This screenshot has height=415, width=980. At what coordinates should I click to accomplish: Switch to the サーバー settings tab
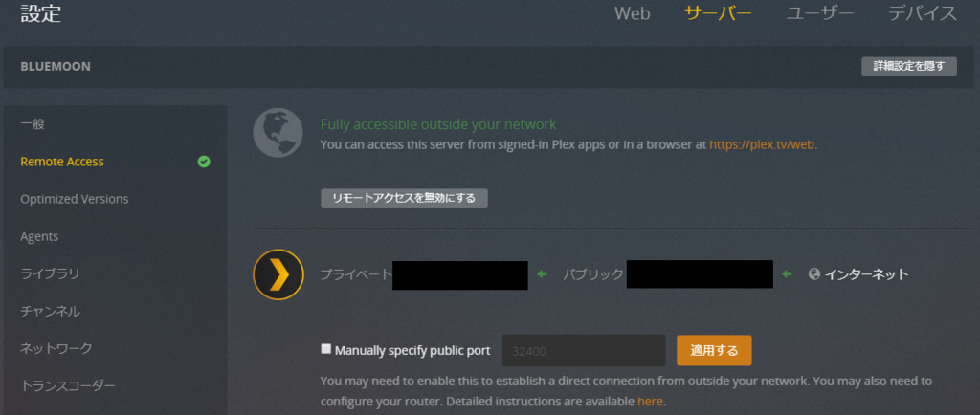point(718,13)
